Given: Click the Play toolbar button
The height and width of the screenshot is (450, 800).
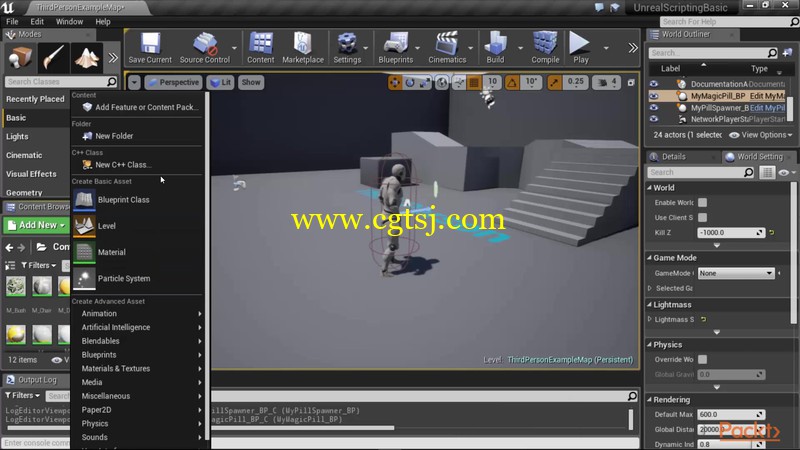Looking at the screenshot, I should 580,48.
